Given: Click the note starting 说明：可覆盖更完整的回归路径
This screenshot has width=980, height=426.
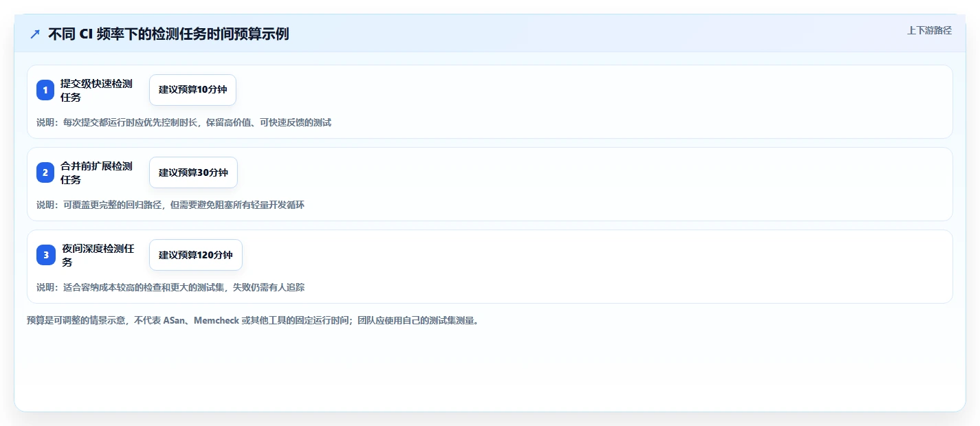Looking at the screenshot, I should [x=170, y=205].
